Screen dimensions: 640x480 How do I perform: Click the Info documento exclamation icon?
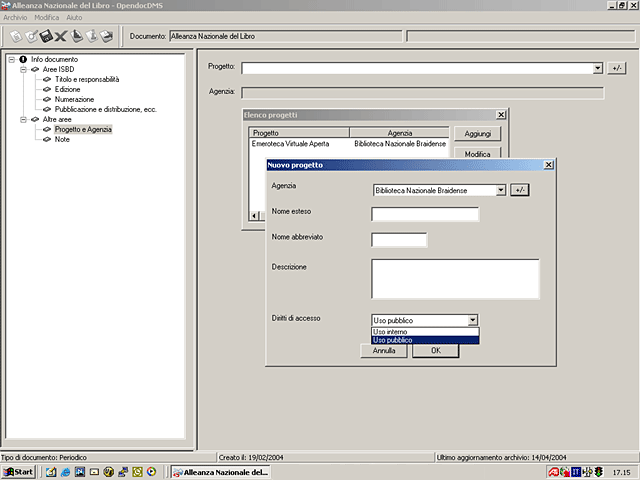click(x=23, y=59)
